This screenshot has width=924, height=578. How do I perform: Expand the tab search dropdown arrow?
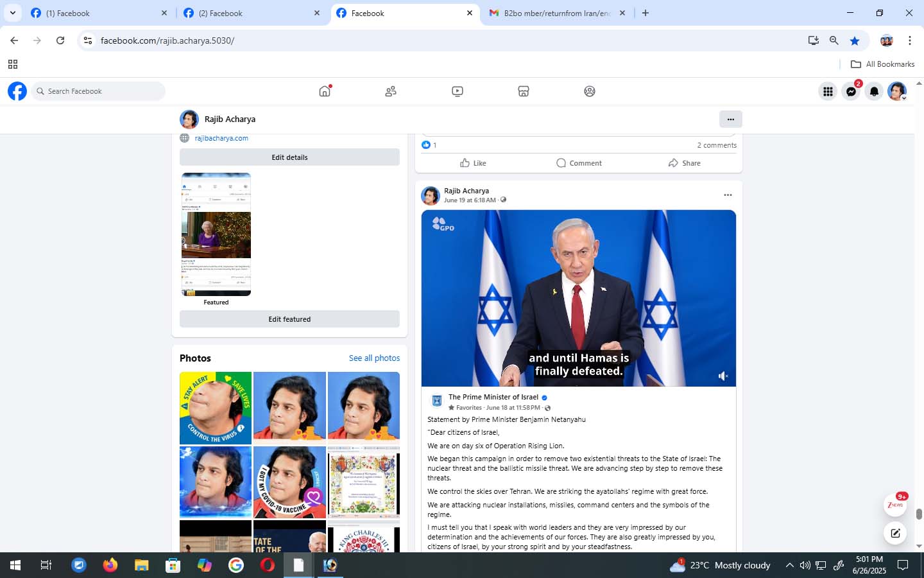12,13
